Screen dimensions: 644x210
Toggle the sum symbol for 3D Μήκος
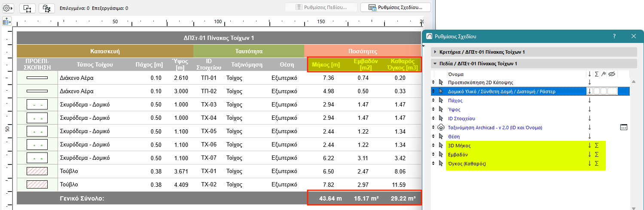pos(597,146)
